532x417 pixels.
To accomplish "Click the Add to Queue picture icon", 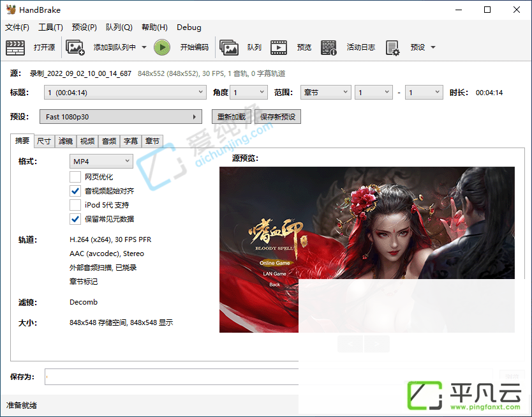I will [75, 47].
